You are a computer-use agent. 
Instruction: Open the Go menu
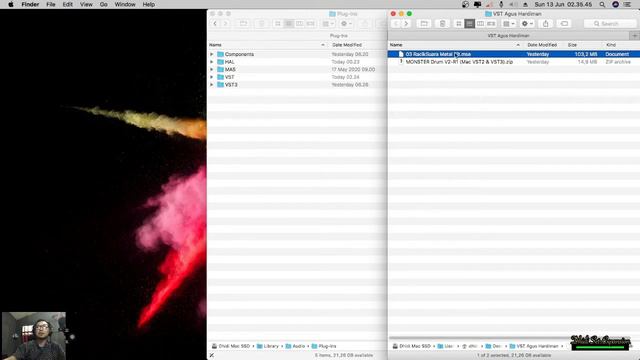pos(104,4)
